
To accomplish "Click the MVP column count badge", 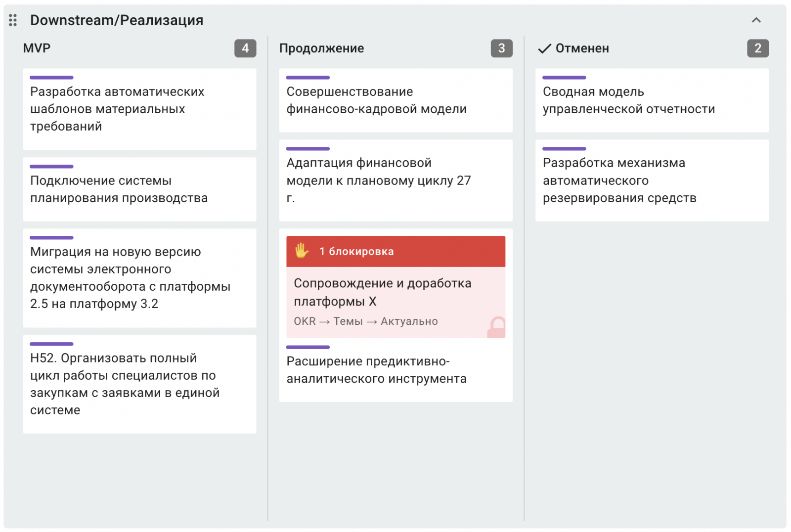I will point(245,48).
